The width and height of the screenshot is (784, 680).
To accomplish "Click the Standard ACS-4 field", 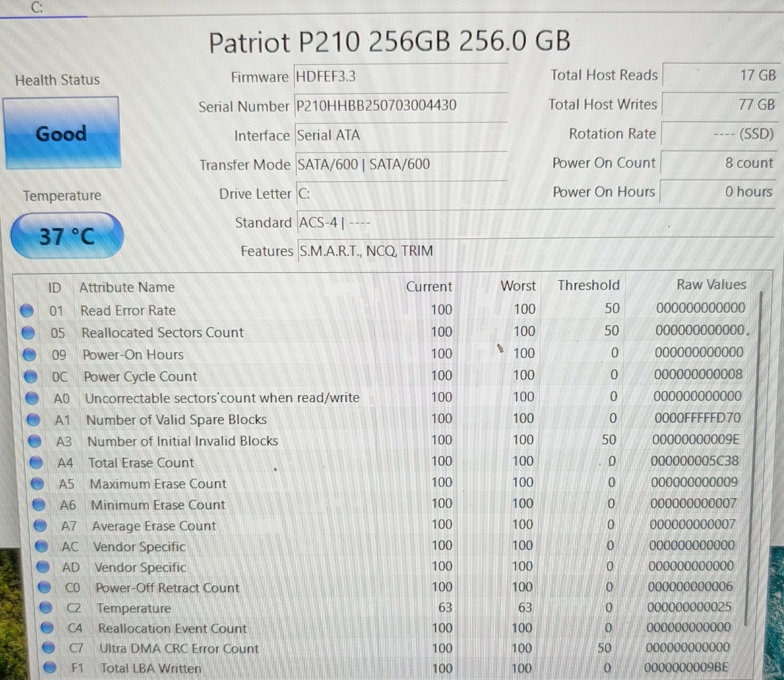I will point(535,223).
